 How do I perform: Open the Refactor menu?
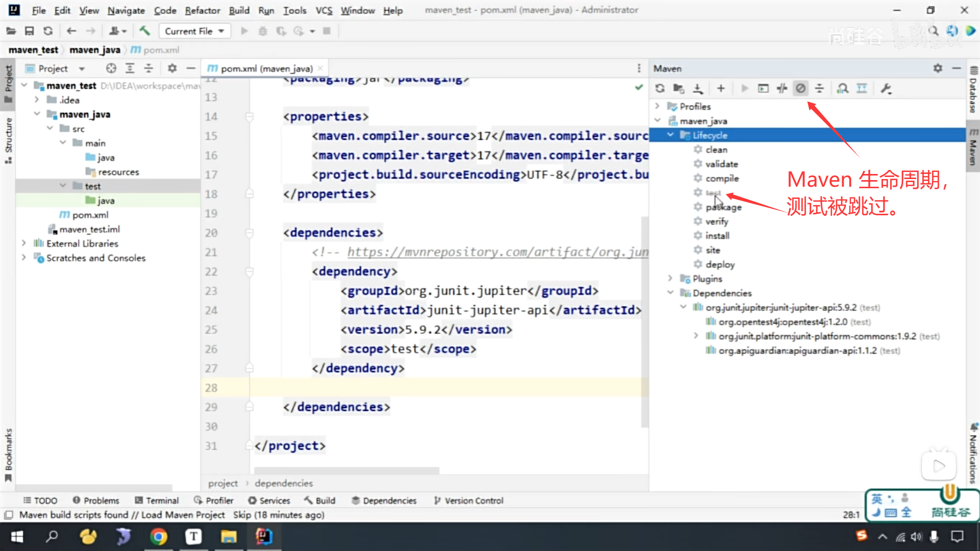202,10
